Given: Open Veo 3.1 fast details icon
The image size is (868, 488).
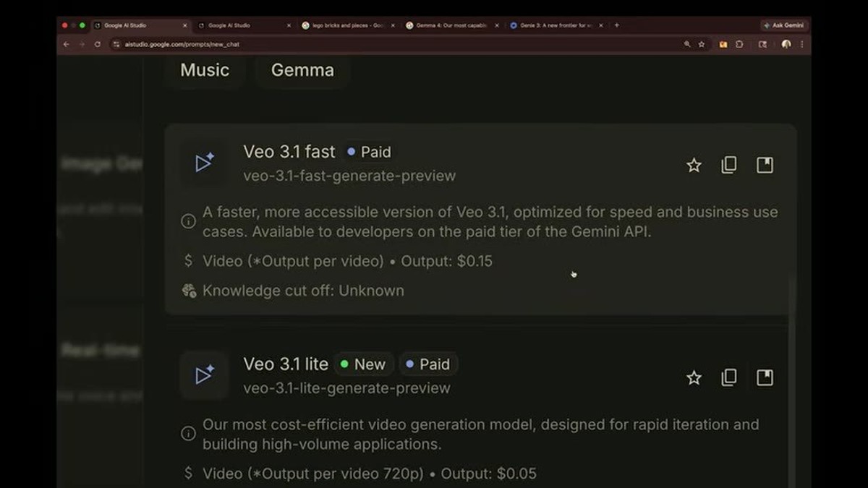Looking at the screenshot, I should click(x=765, y=166).
